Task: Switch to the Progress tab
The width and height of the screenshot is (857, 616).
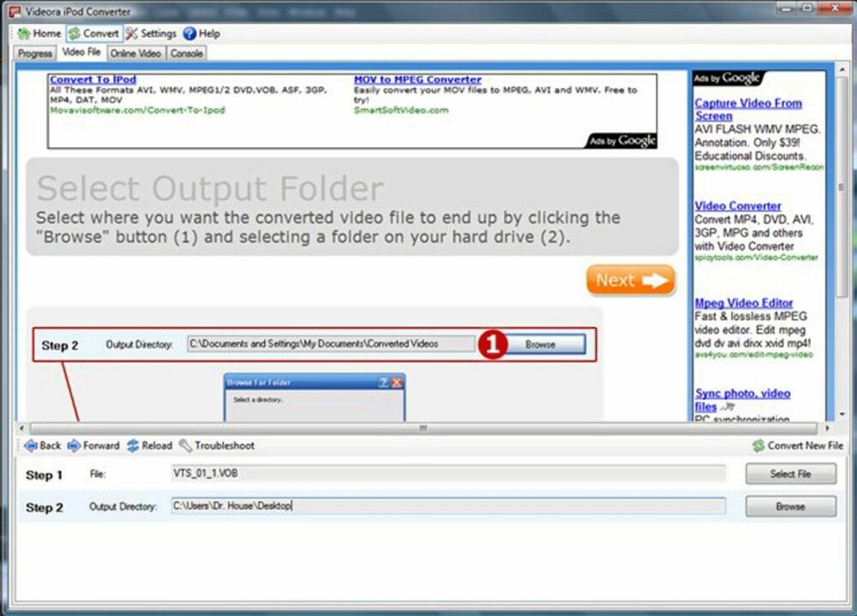Action: point(35,54)
